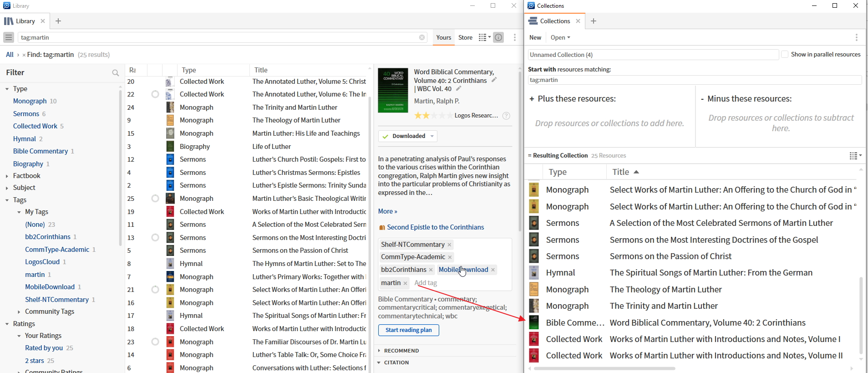This screenshot has height=373, width=868.
Task: Click horizontal scrollbar in Resulting Collection
Action: 604,368
